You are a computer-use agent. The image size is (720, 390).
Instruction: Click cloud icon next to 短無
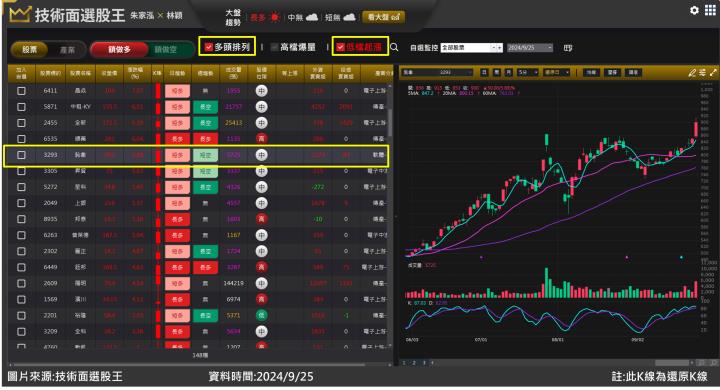(x=349, y=17)
